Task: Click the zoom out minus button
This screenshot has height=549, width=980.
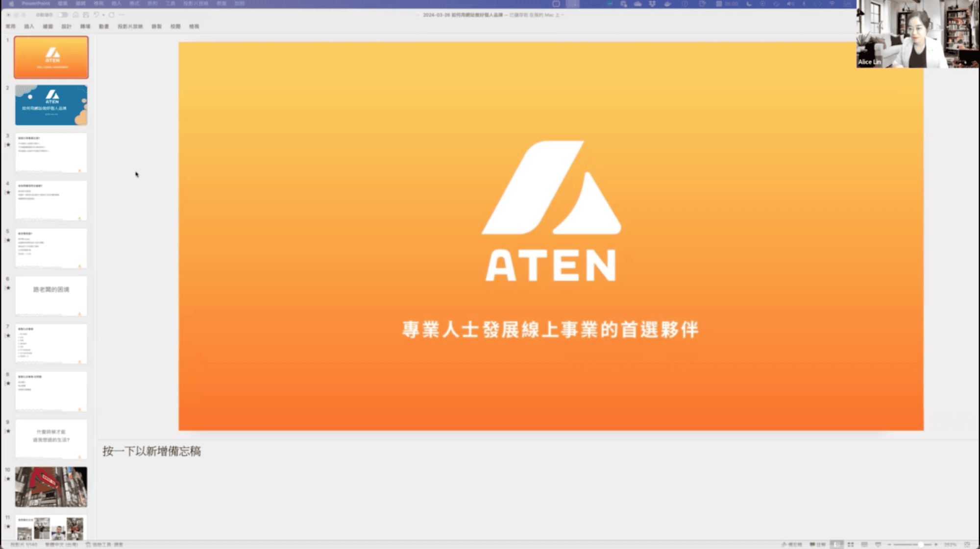Action: [x=889, y=544]
